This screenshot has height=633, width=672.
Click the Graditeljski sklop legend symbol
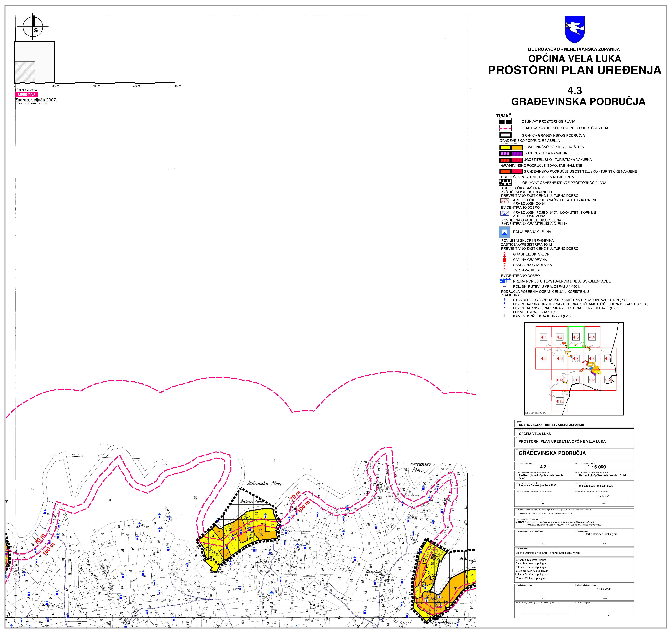coord(504,254)
